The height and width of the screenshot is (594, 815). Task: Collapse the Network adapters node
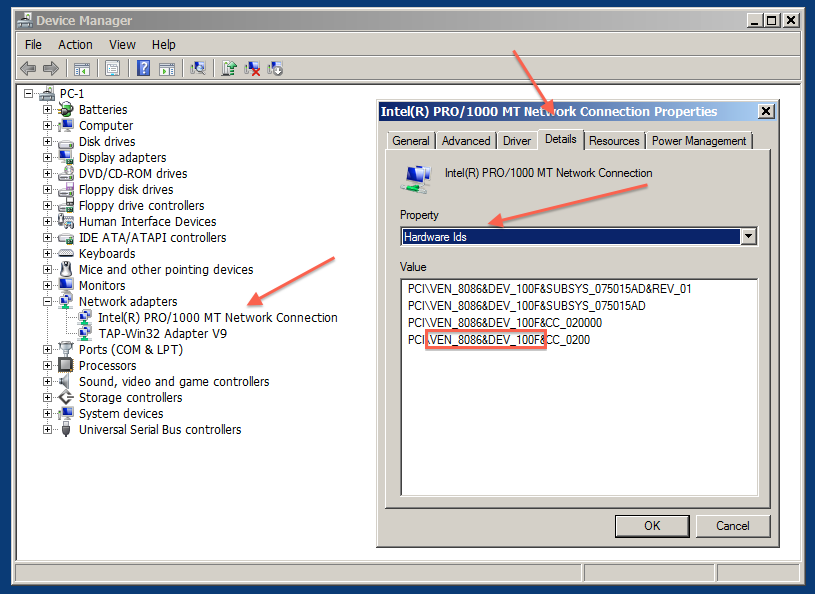click(47, 301)
